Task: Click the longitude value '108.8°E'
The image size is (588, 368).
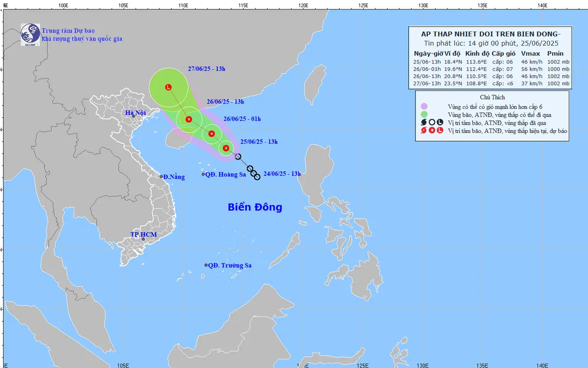Action: 476,84
